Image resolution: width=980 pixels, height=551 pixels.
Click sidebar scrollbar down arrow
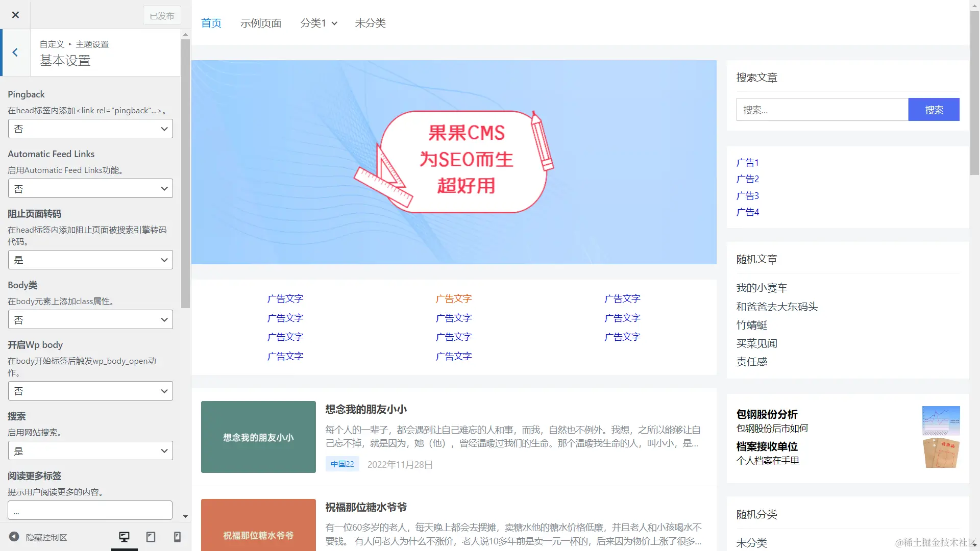coord(185,516)
